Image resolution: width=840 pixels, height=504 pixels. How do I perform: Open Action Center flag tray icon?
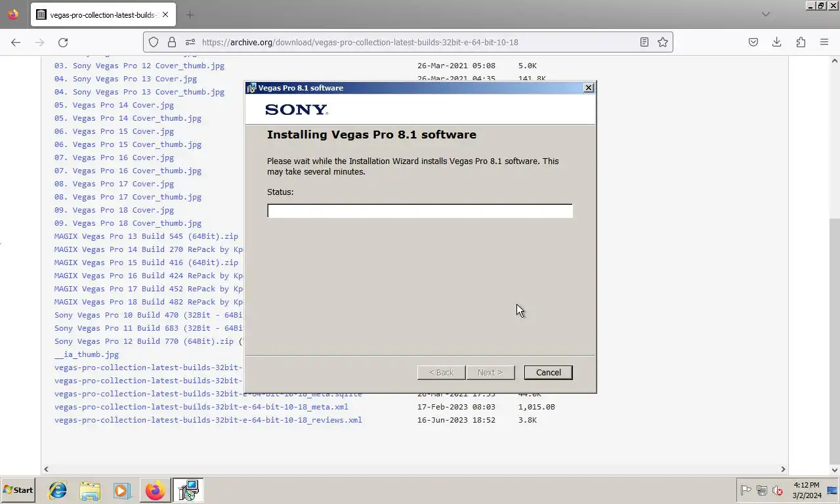click(745, 490)
